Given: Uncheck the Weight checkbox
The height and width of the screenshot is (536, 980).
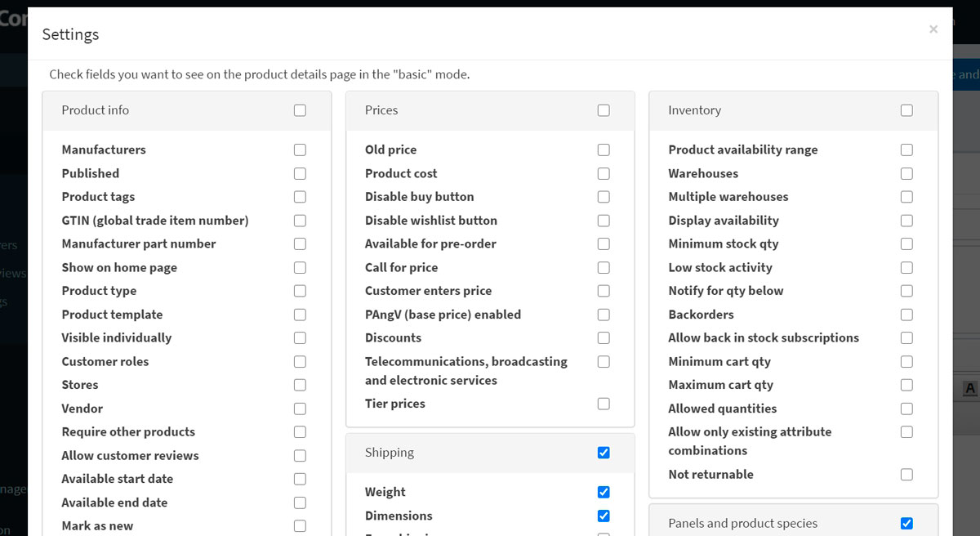Looking at the screenshot, I should 604,492.
